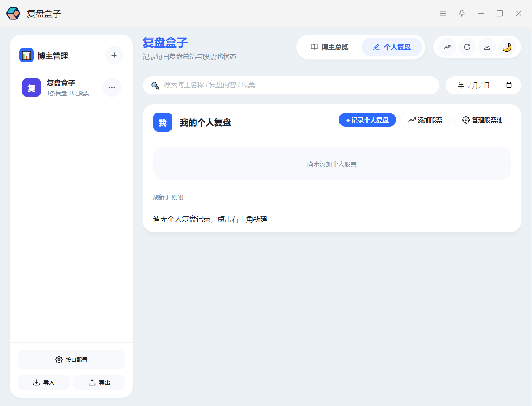Toggle dark mode with the moon icon
Viewport: 532px width, 406px height.
[x=507, y=47]
